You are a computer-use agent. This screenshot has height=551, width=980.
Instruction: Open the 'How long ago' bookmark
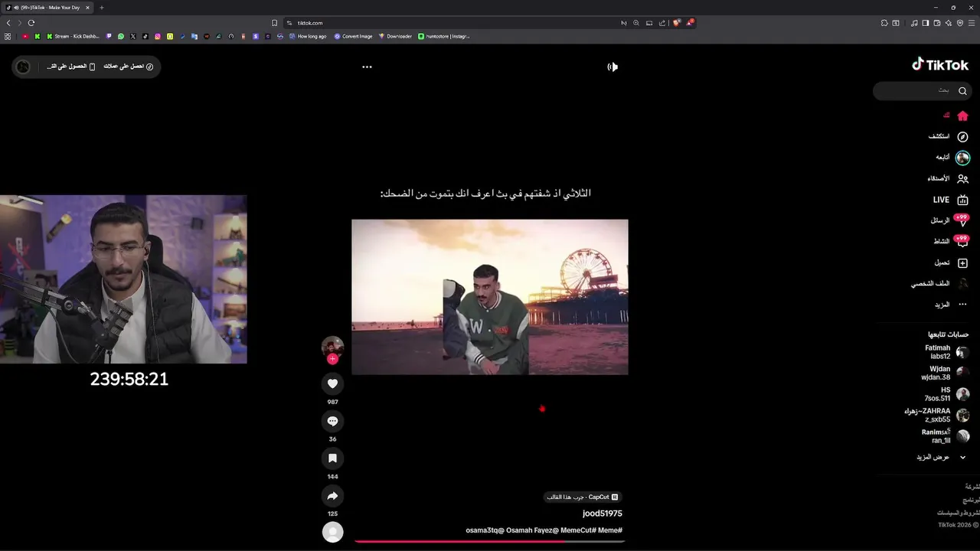(307, 36)
